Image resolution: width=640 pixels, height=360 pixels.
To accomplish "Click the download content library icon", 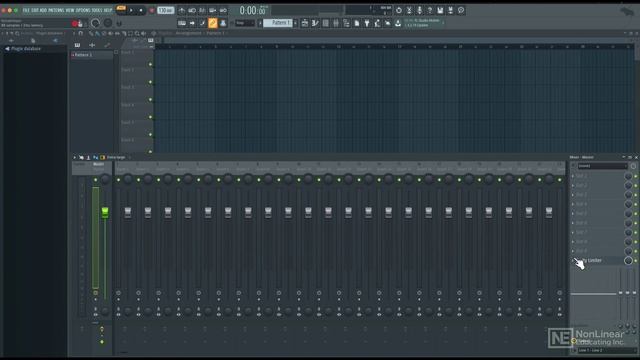I will click(398, 23).
